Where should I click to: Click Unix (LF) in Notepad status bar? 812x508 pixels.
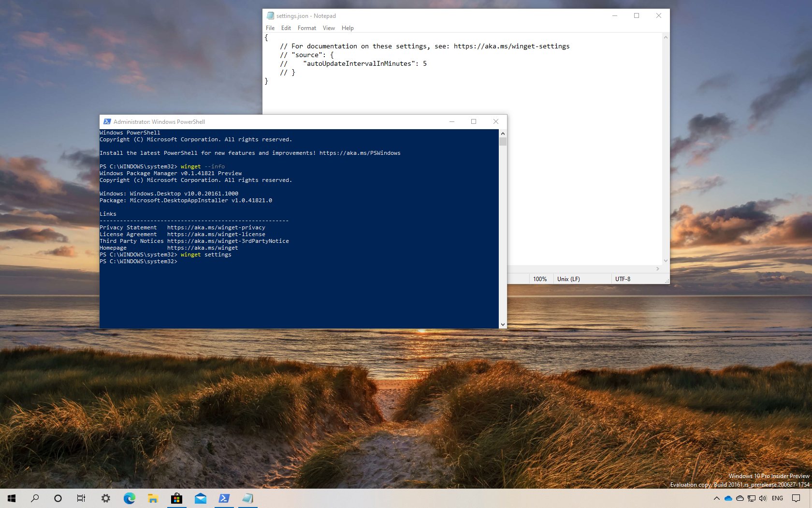568,279
